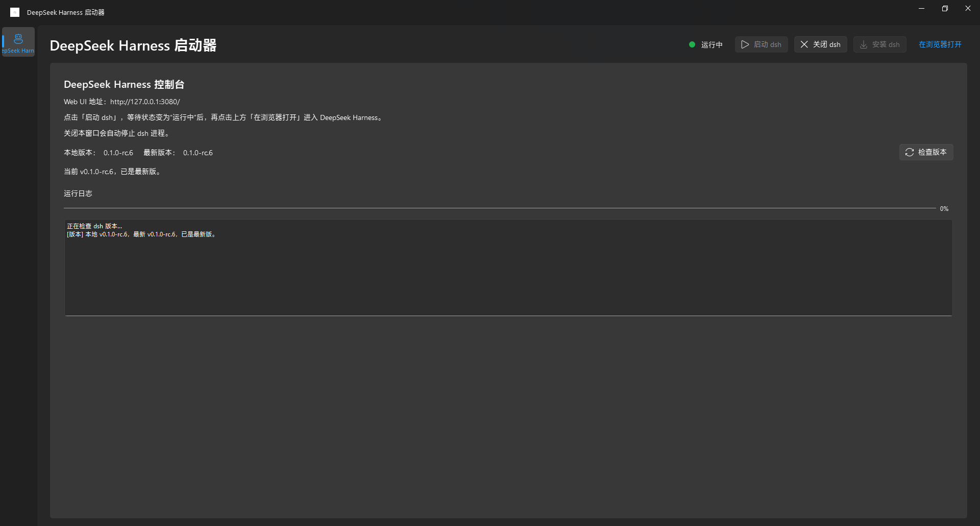
Task: Click the 0% progress percentage label
Action: click(x=944, y=209)
